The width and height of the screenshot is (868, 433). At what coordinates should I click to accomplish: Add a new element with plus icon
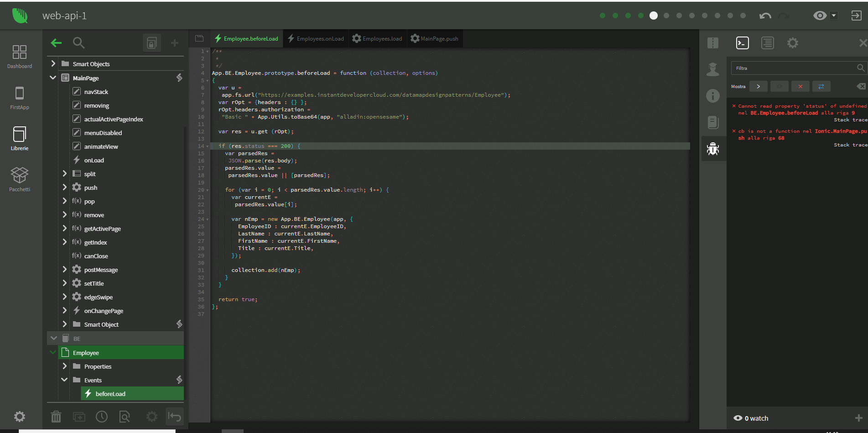point(174,43)
